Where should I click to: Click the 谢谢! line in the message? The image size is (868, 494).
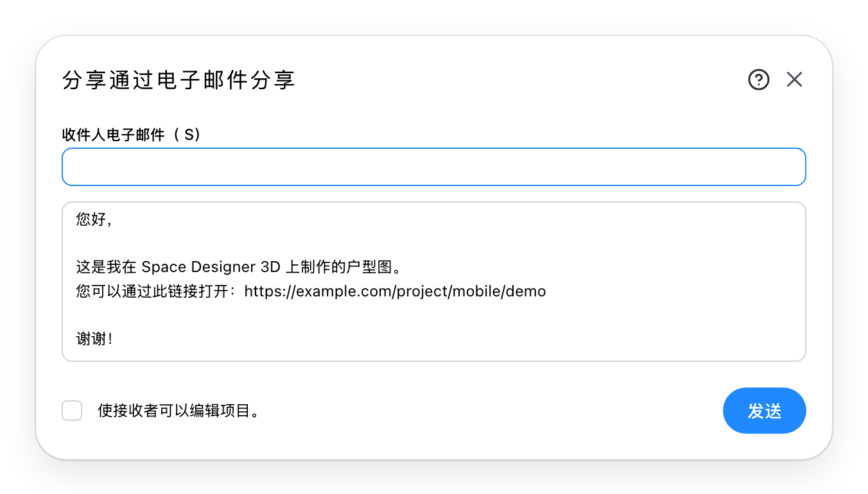pyautogui.click(x=95, y=339)
